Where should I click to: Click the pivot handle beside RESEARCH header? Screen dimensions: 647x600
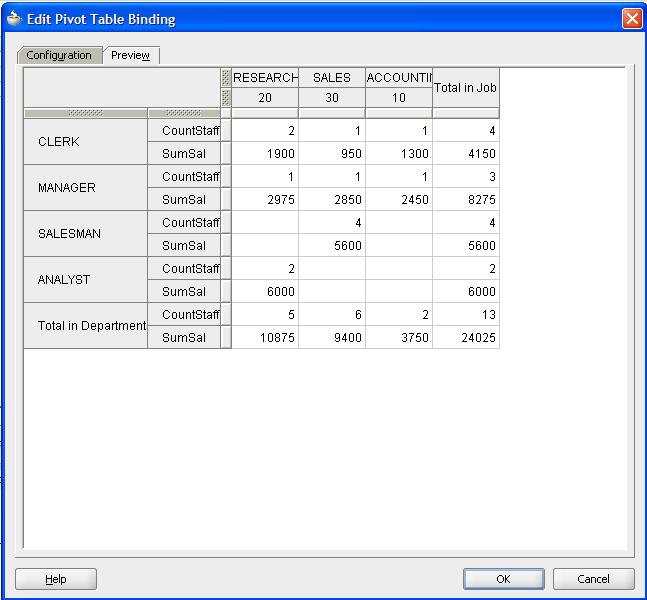pos(226,78)
